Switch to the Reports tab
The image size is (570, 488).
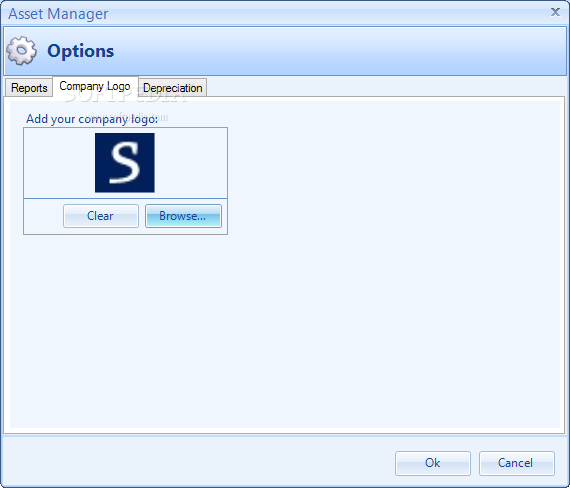29,88
